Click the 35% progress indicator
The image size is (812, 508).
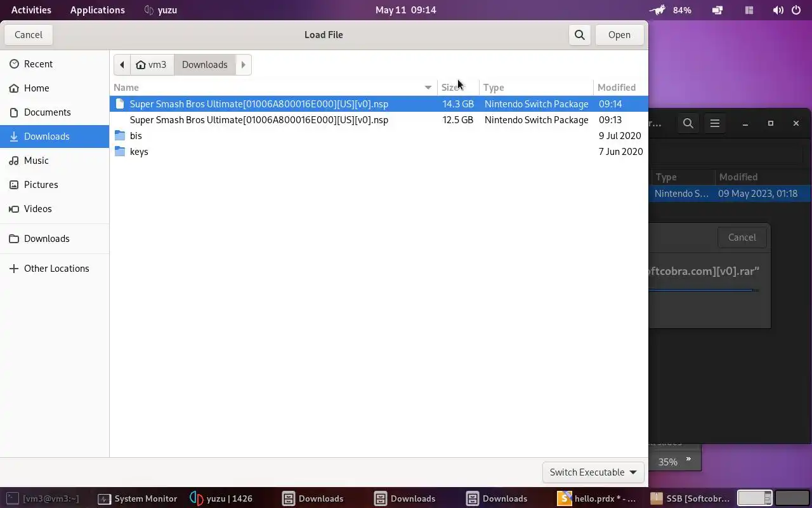point(667,462)
